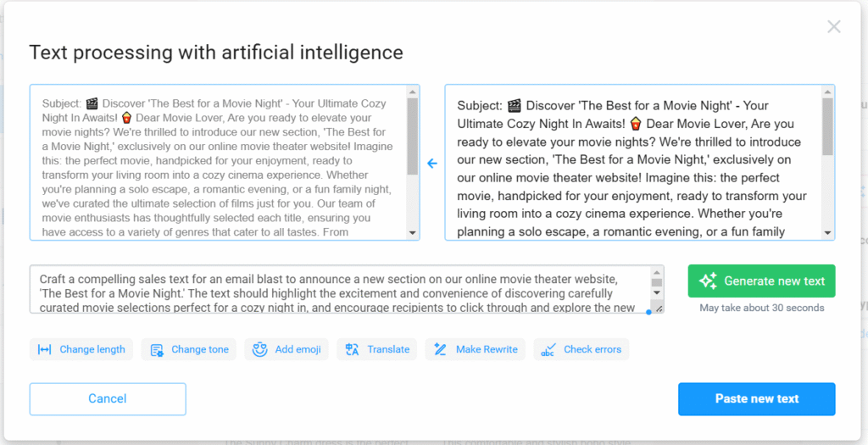Click into the right generated text area

coord(633,163)
